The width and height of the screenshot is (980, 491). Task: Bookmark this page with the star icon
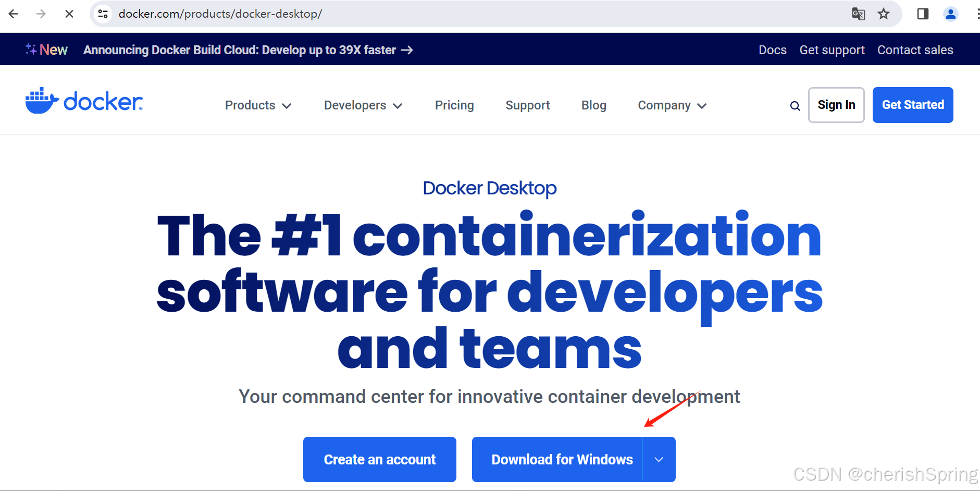coord(884,14)
